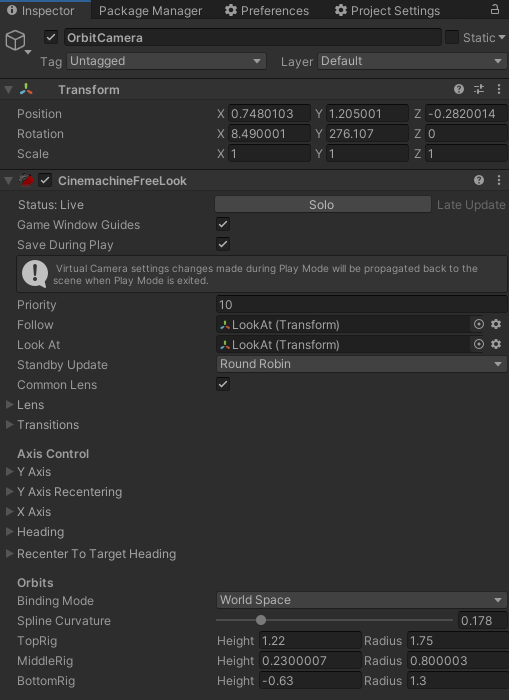Switch to the Package Manager tab

click(150, 10)
